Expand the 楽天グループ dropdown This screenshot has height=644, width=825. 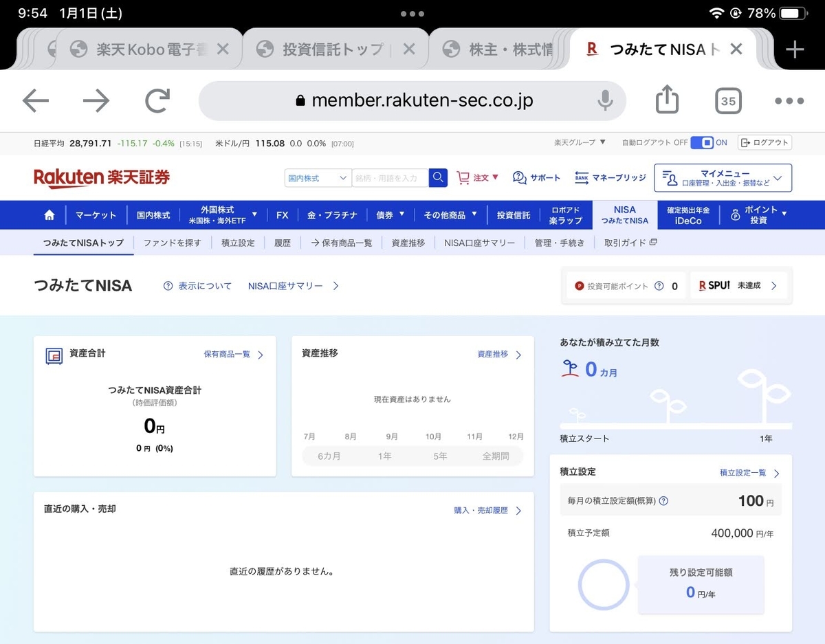pyautogui.click(x=580, y=142)
